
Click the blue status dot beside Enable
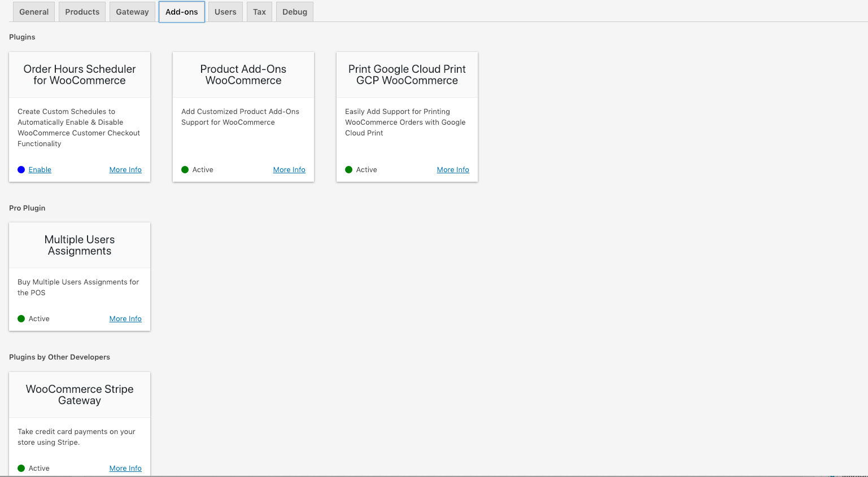pyautogui.click(x=21, y=170)
